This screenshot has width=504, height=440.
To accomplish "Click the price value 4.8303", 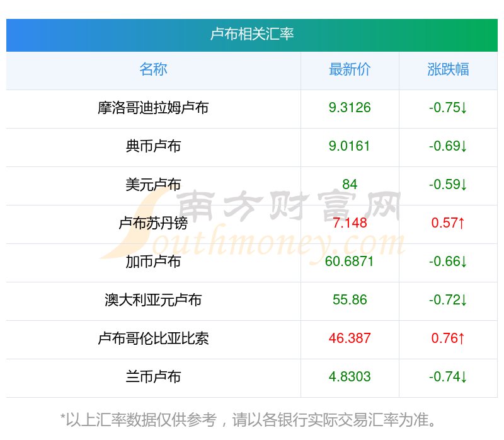I will pos(350,376).
